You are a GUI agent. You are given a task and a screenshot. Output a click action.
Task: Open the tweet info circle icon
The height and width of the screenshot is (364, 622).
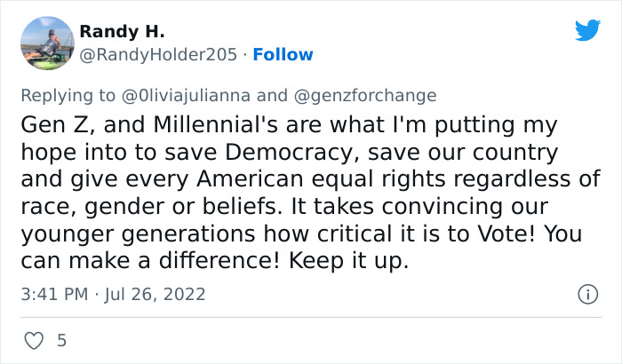(586, 294)
